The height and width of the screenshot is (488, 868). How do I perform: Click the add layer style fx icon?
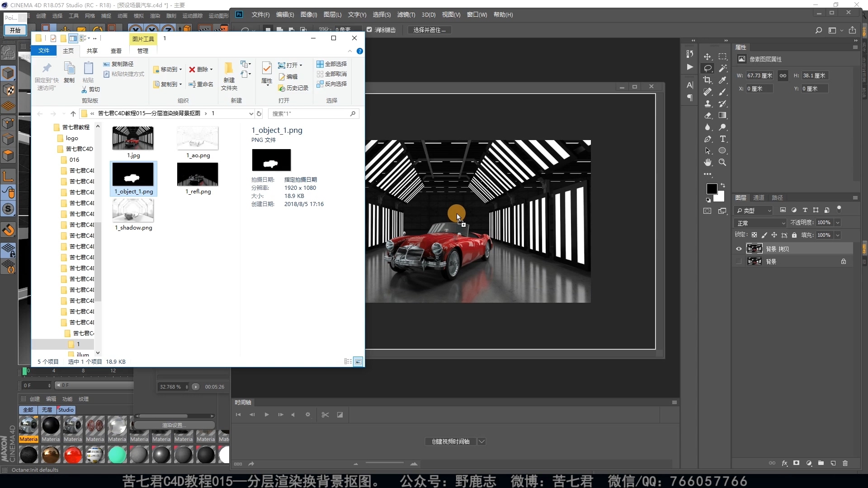[784, 463]
